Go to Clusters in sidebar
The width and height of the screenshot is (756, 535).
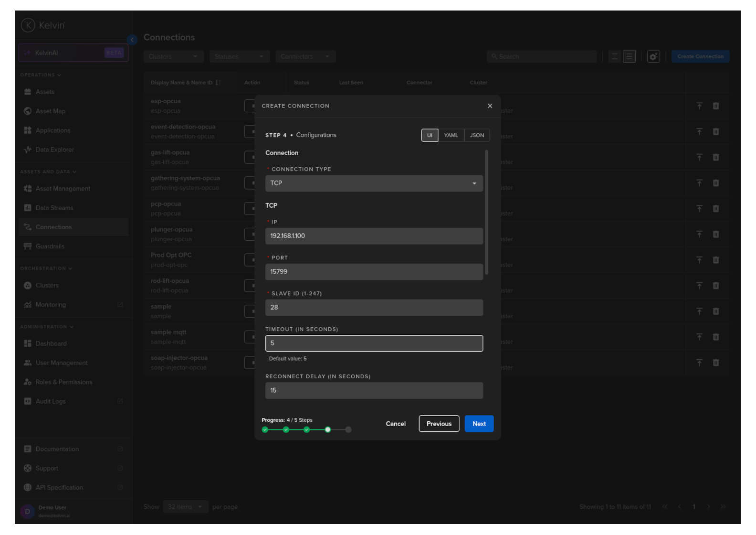(x=47, y=285)
